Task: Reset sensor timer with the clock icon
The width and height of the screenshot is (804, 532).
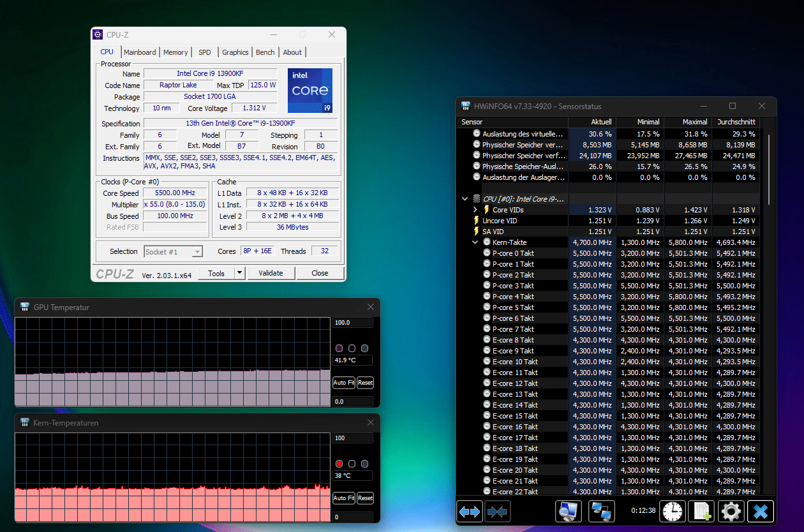Action: [673, 511]
